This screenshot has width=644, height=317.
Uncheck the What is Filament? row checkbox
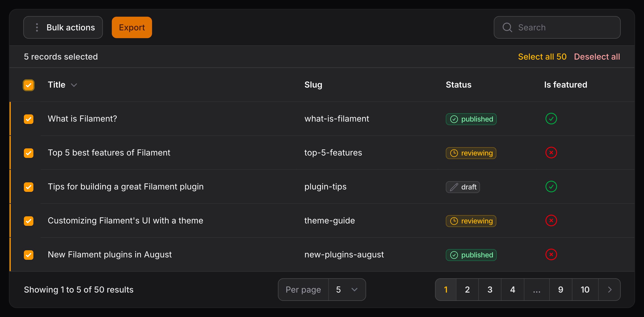pyautogui.click(x=28, y=119)
